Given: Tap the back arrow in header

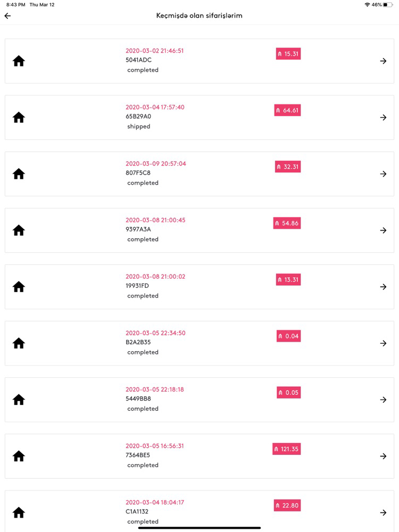Looking at the screenshot, I should click(x=7, y=15).
